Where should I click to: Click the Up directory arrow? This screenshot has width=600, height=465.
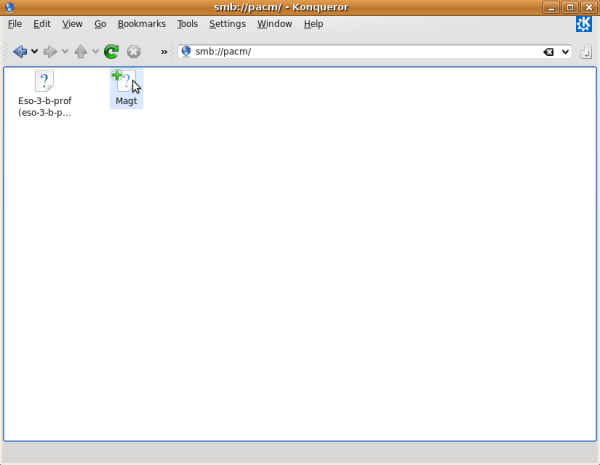coord(81,51)
